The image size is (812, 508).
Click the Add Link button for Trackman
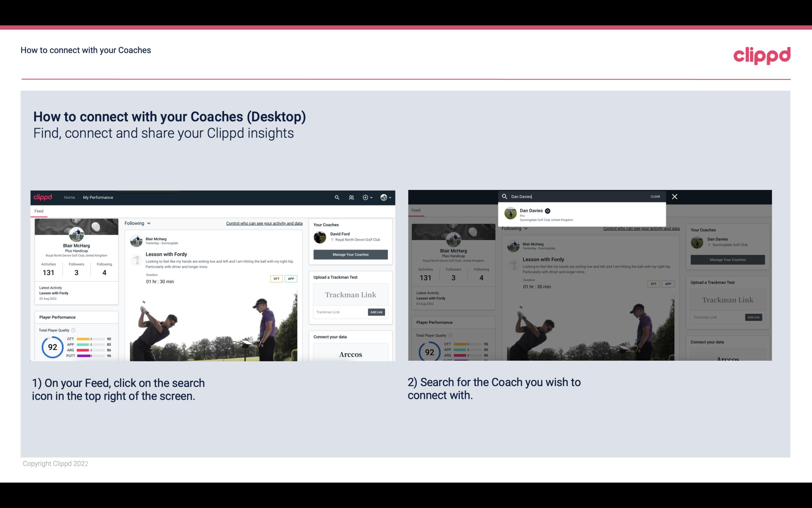pos(377,312)
